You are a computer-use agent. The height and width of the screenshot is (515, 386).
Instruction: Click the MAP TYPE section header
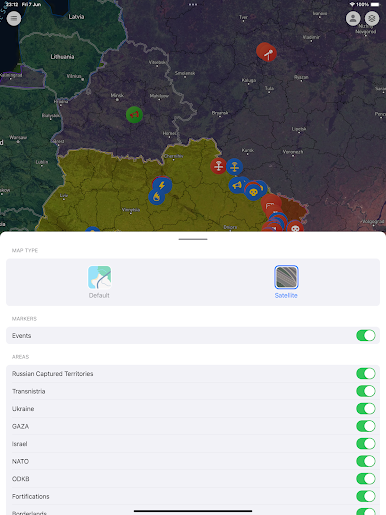pyautogui.click(x=25, y=250)
